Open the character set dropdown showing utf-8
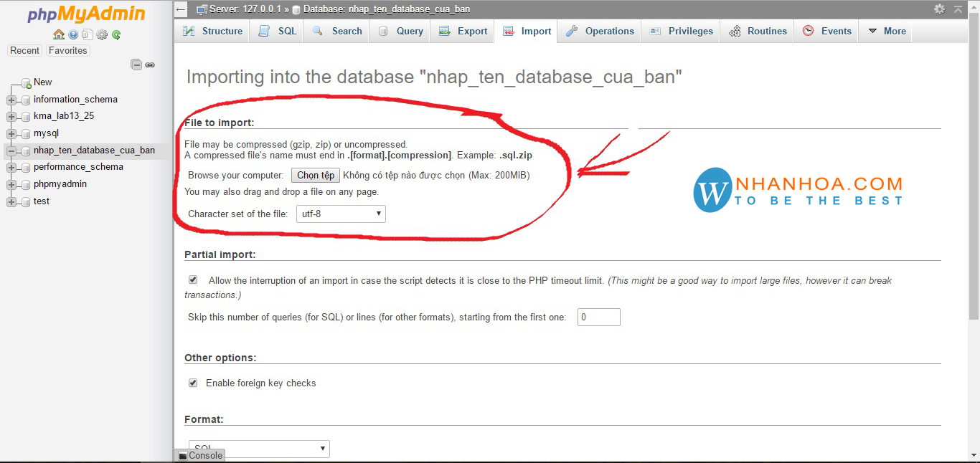 click(x=340, y=214)
